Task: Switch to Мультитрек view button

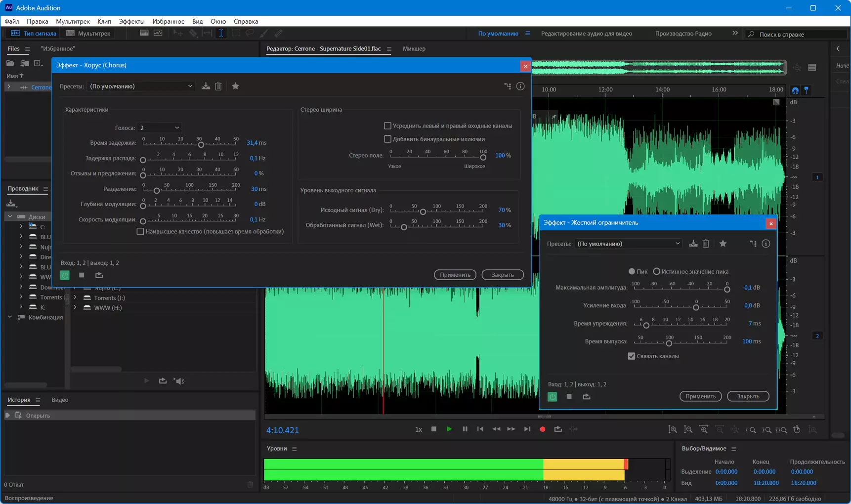Action: pyautogui.click(x=88, y=33)
